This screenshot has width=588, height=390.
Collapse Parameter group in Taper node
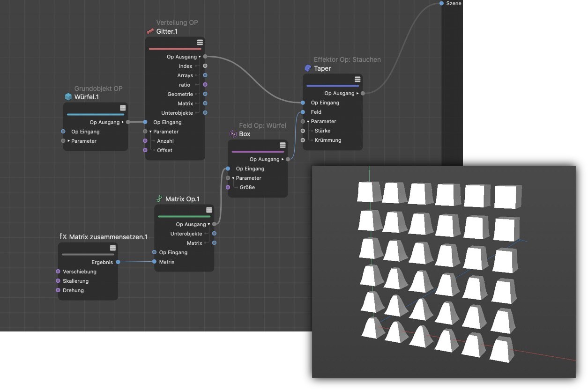(308, 121)
